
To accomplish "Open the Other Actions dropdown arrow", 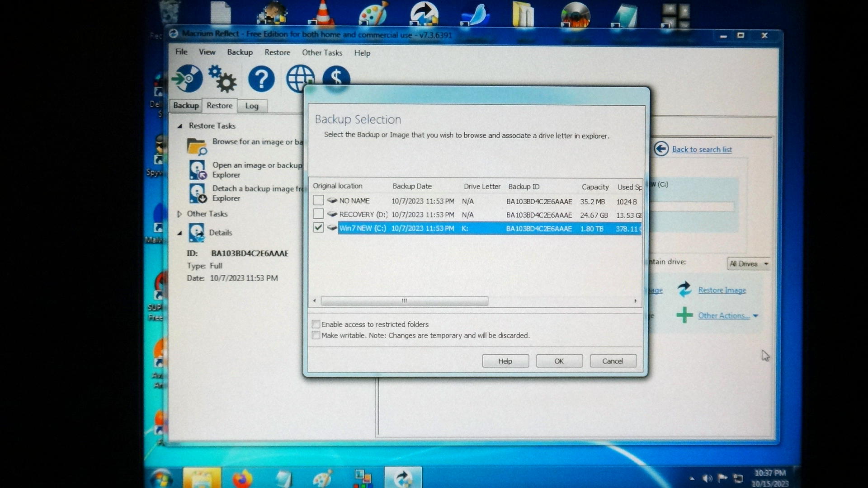I will 755,316.
